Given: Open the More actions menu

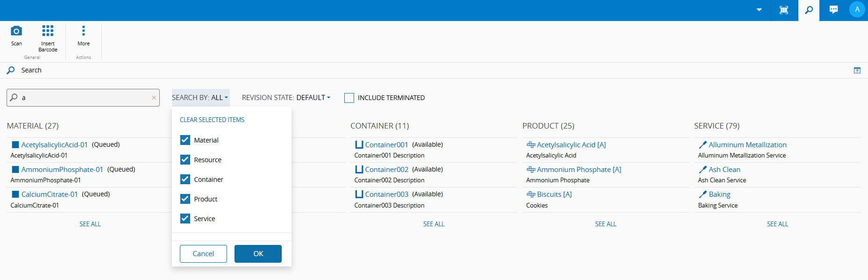Looking at the screenshot, I should click(84, 31).
